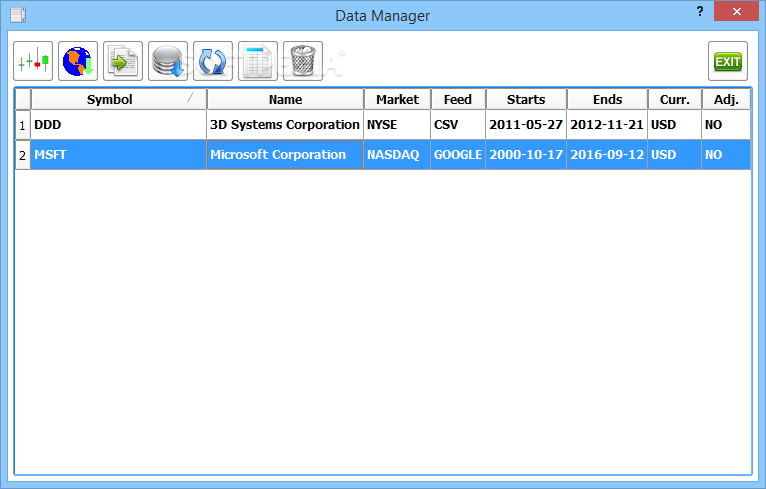The height and width of the screenshot is (489, 766).
Task: Click the 3D Systems Corporation cell
Action: pyautogui.click(x=285, y=125)
